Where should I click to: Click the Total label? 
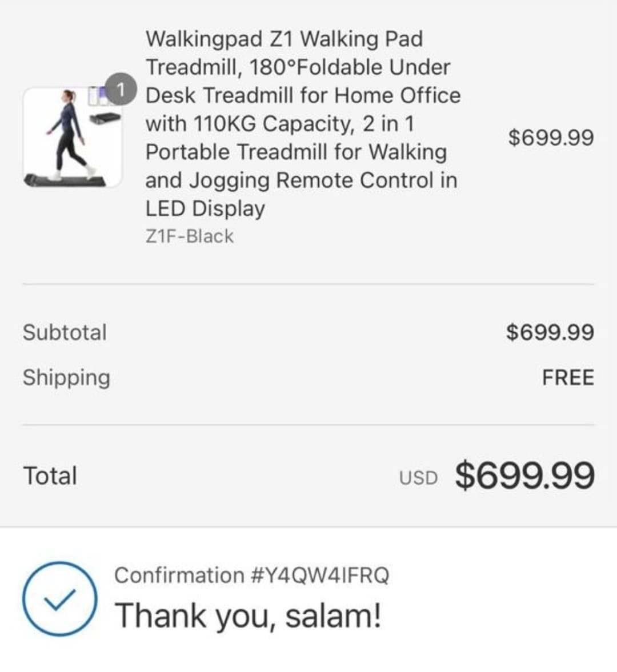tap(50, 476)
